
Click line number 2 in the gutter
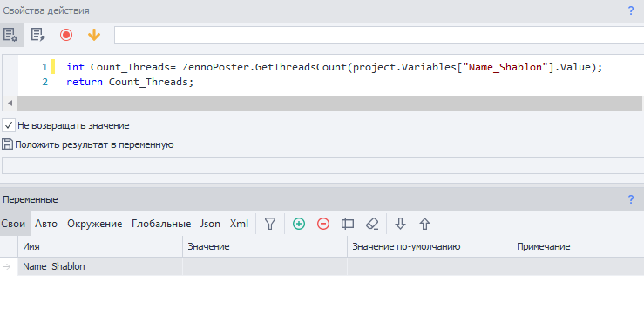coord(44,82)
